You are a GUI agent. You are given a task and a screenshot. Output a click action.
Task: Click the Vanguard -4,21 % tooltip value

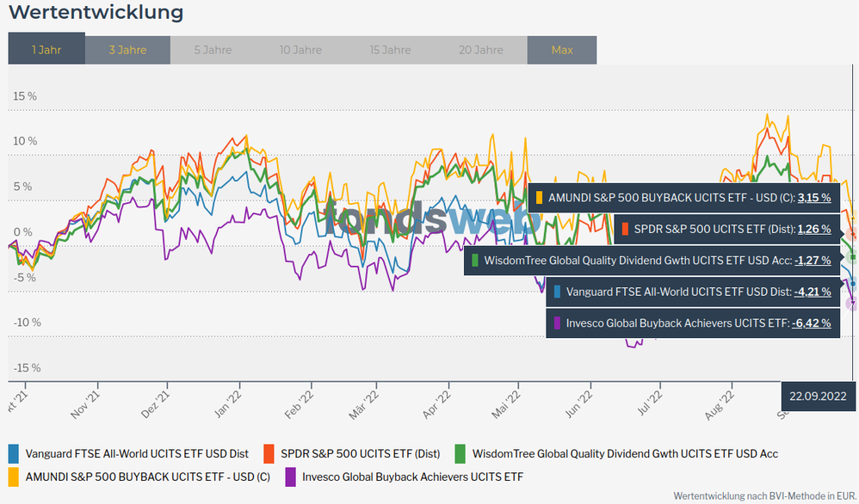pos(812,292)
